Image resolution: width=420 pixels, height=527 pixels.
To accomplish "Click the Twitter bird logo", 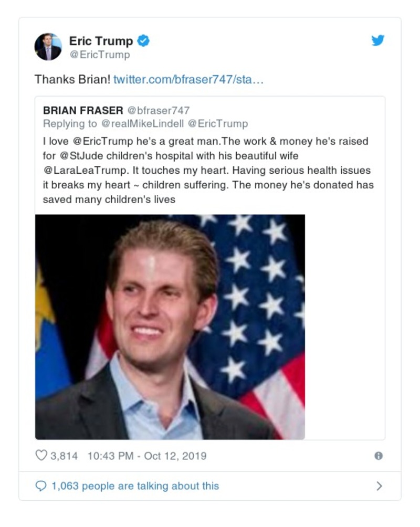I will point(377,39).
